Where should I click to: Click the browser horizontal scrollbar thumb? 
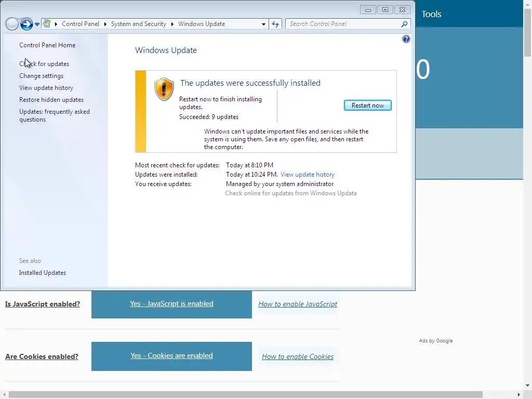coord(246,395)
